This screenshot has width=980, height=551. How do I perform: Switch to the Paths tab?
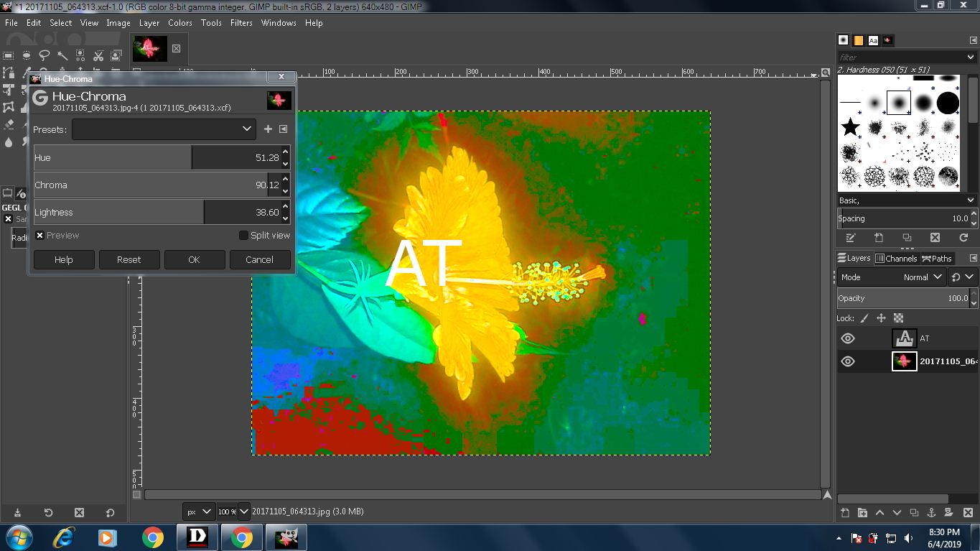(x=937, y=259)
